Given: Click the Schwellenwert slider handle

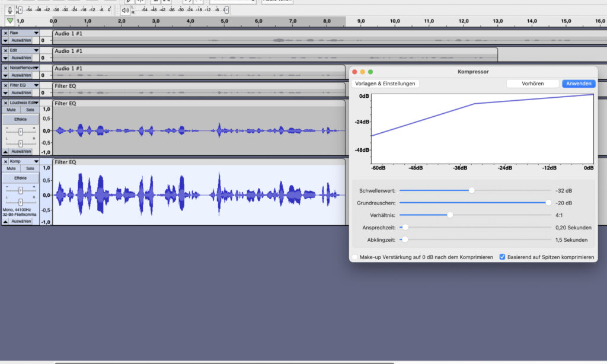Looking at the screenshot, I should tap(471, 190).
